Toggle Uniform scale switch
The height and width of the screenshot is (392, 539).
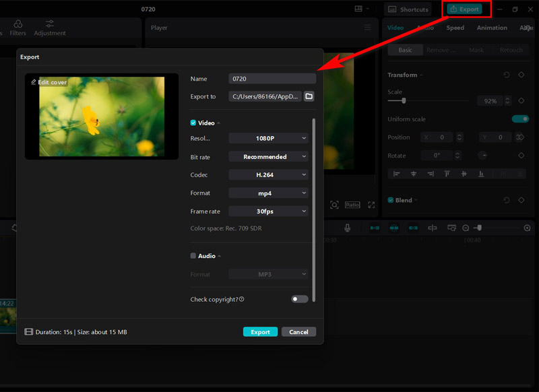(520, 119)
